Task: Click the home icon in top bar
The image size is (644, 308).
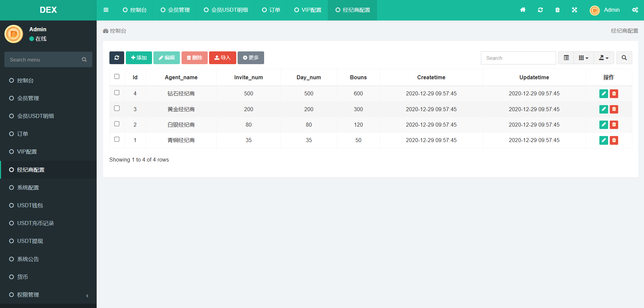Action: click(x=523, y=10)
